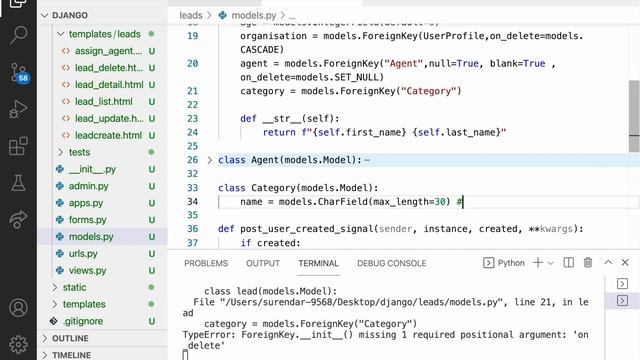Expand the tests folder
This screenshot has width=640, height=360.
[60, 152]
